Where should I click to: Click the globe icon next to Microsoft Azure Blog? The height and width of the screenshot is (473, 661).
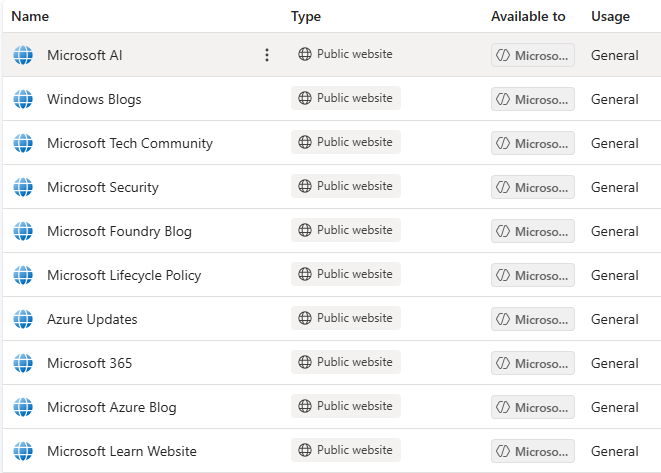point(23,407)
